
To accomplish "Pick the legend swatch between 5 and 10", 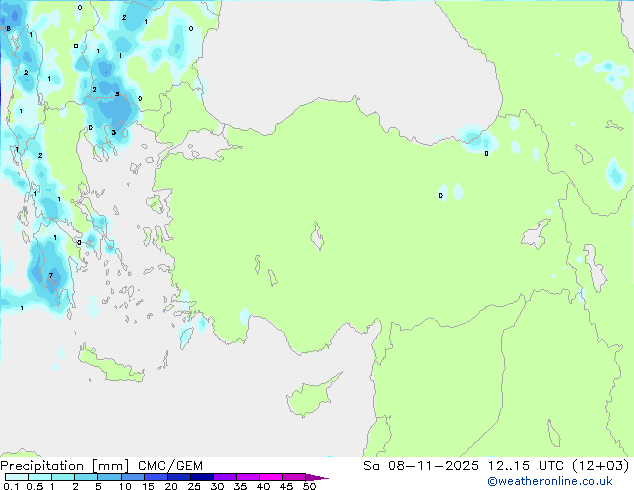I will click(x=109, y=477).
